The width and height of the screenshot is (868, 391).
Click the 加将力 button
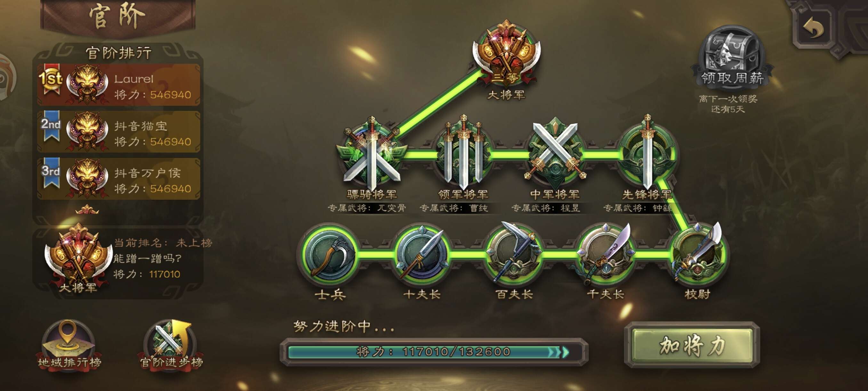point(692,345)
